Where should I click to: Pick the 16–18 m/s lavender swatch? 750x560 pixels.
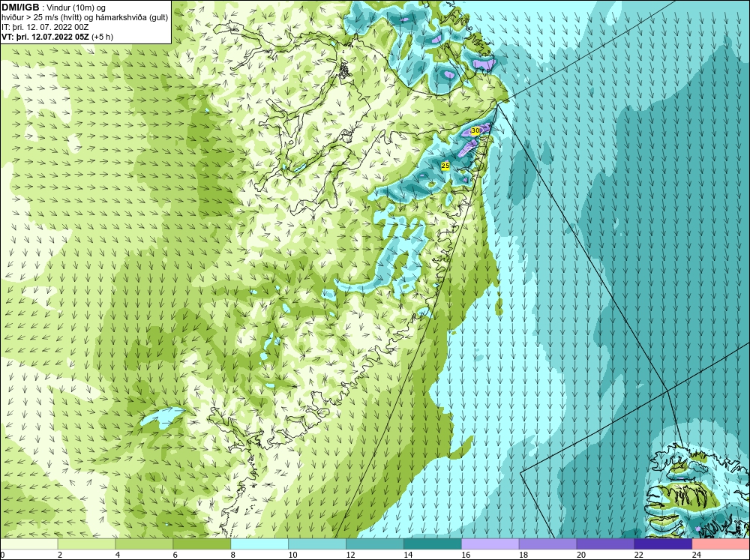click(490, 544)
